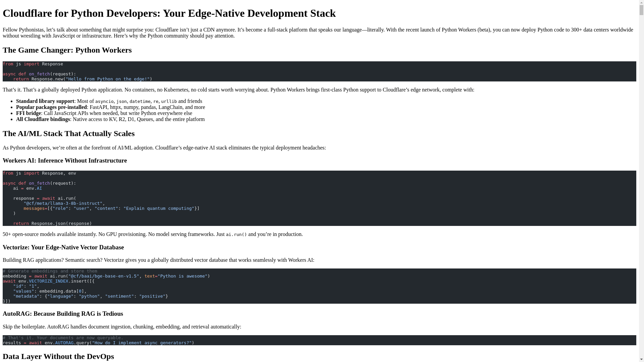This screenshot has height=362, width=644.
Task: Click the 'FFI bridge' bullet label
Action: [29, 113]
